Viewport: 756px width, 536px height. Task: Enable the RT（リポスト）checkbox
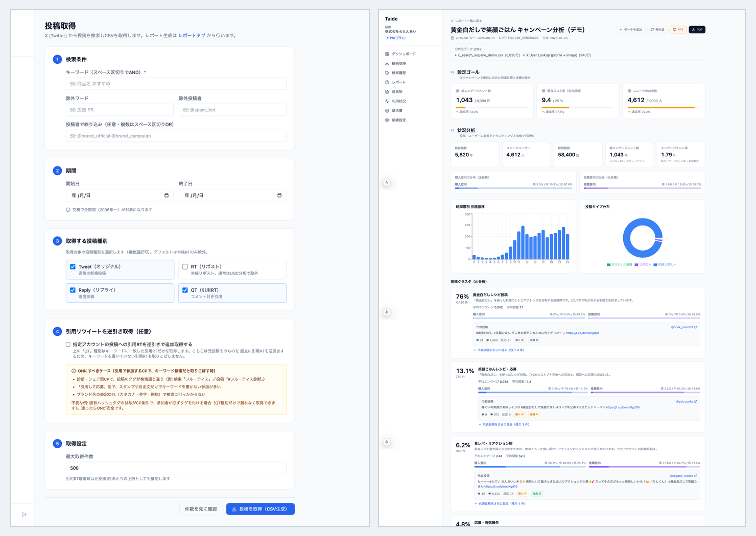185,266
